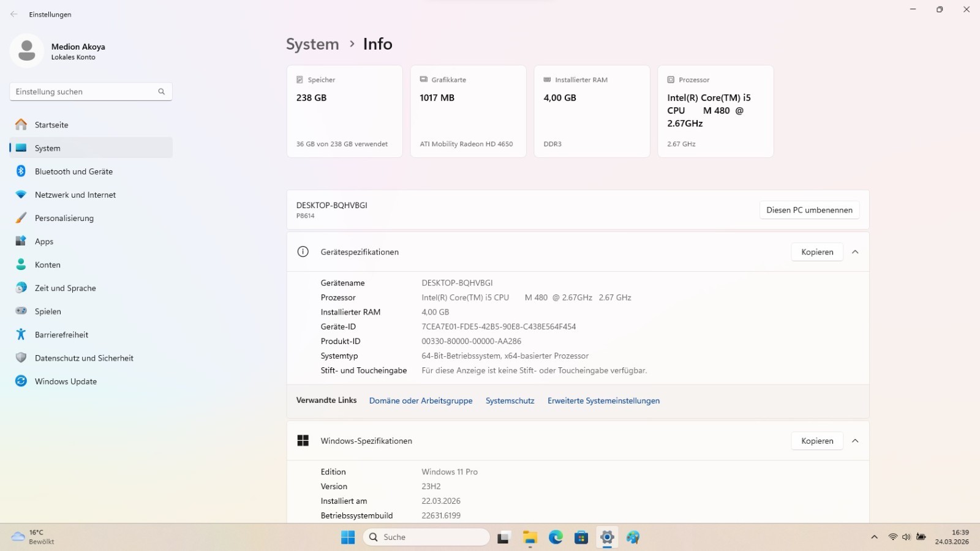The image size is (980, 551).
Task: Click the 64-Bit-Betriebssystem Systemtyp text
Action: pos(505,356)
